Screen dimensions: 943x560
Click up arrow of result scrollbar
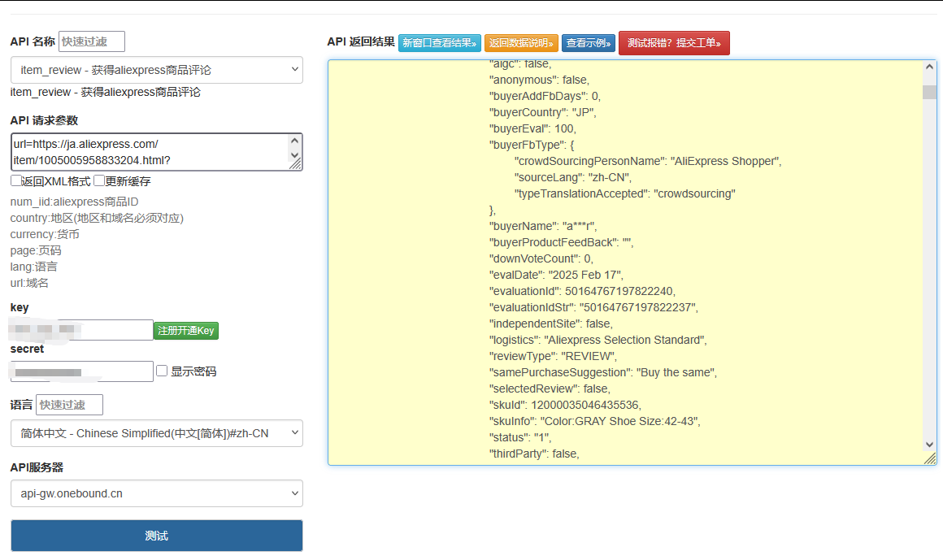(x=929, y=67)
